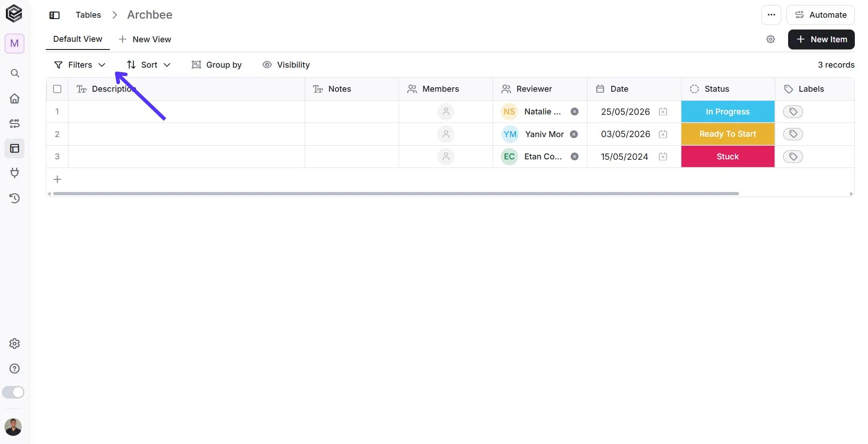868x444 pixels.
Task: Remove reviewer Natalie
Action: [575, 112]
